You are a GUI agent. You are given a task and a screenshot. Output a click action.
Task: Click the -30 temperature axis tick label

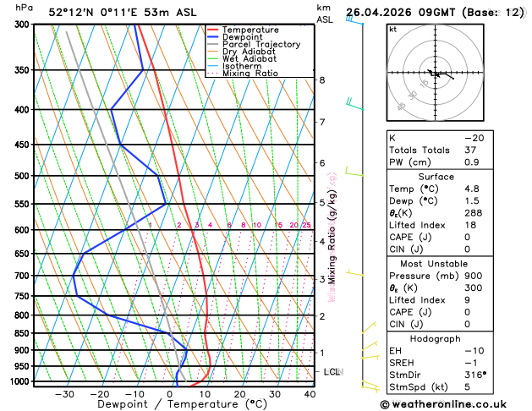(x=64, y=394)
